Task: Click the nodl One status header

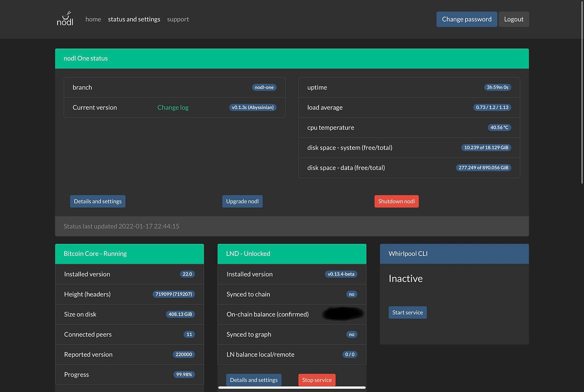Action: click(292, 58)
